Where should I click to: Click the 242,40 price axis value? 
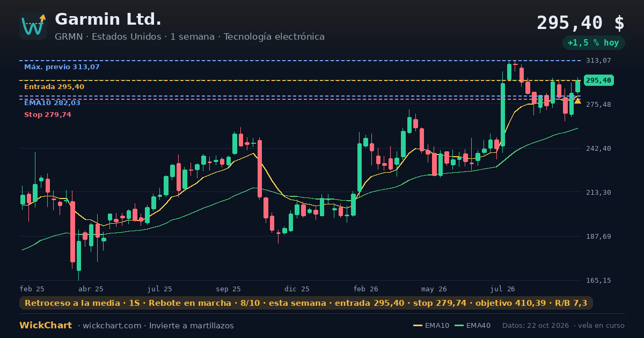point(598,149)
